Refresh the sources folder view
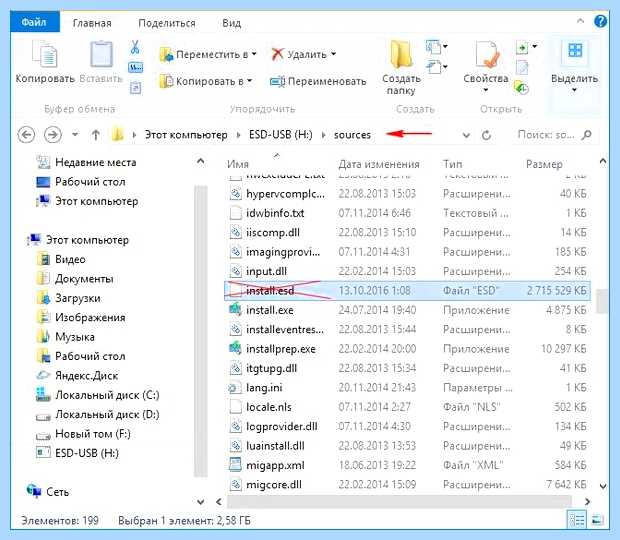The height and width of the screenshot is (540, 620). [x=486, y=135]
